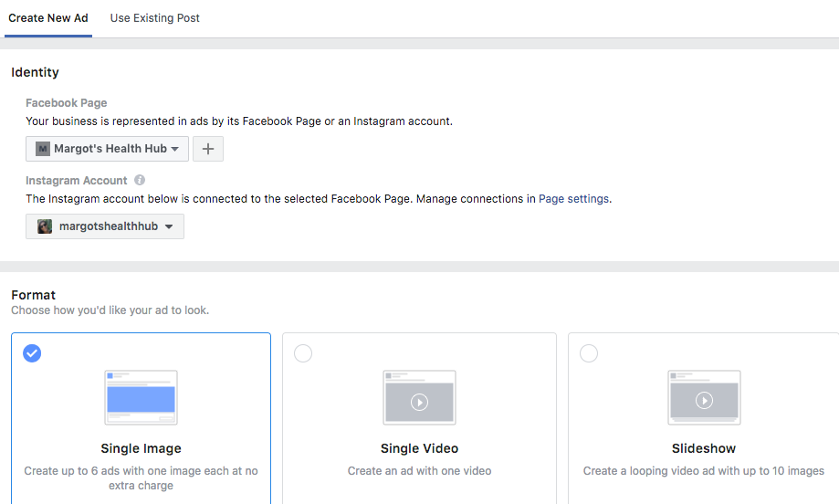Show the Instagram Account info tooltip icon

(x=140, y=180)
